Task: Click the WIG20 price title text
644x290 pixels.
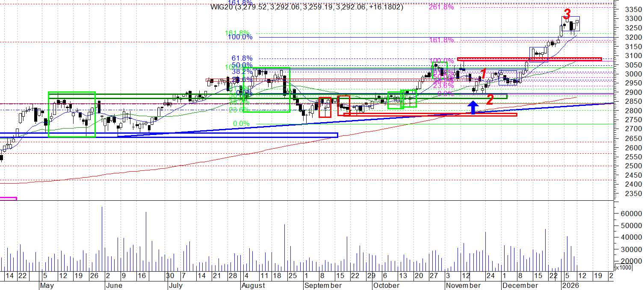Action: [x=306, y=7]
